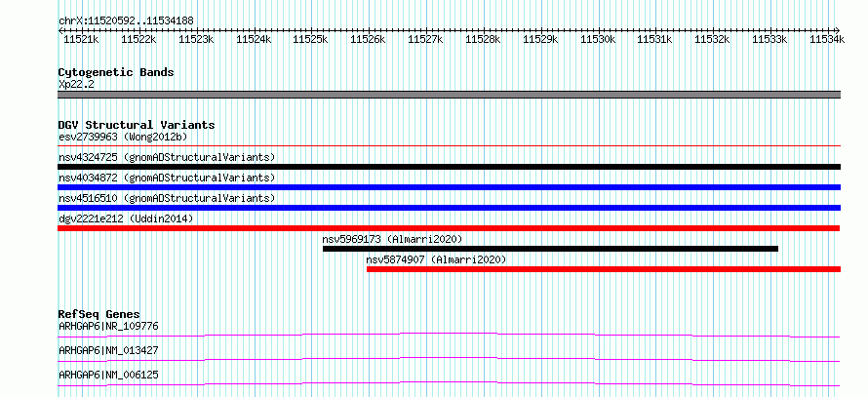Click the 11529k ruler tick label

[x=541, y=39]
